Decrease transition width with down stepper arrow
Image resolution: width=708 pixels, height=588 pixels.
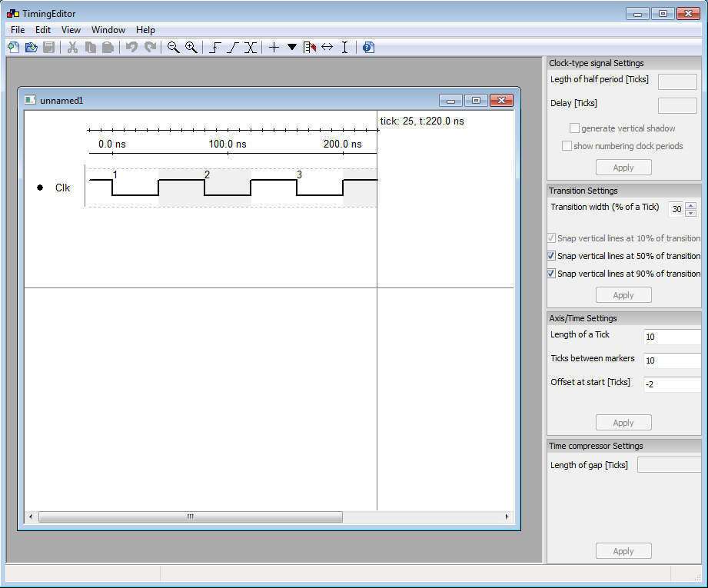click(x=690, y=213)
